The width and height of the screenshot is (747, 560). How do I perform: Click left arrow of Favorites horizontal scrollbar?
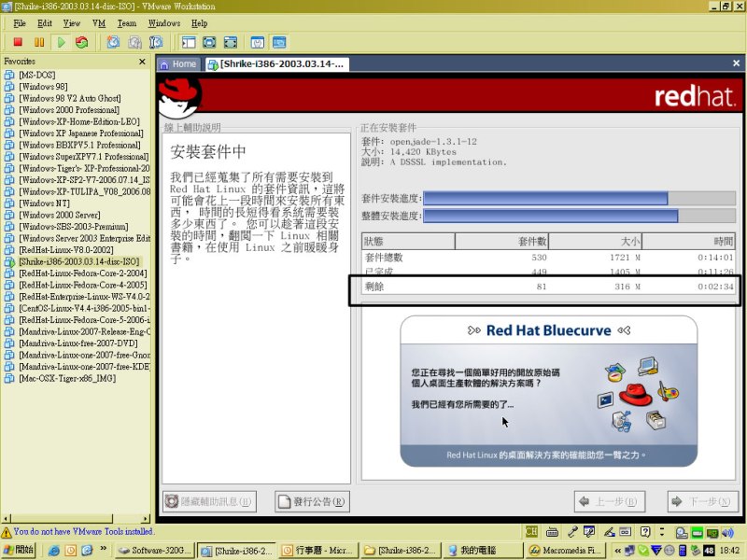point(6,519)
